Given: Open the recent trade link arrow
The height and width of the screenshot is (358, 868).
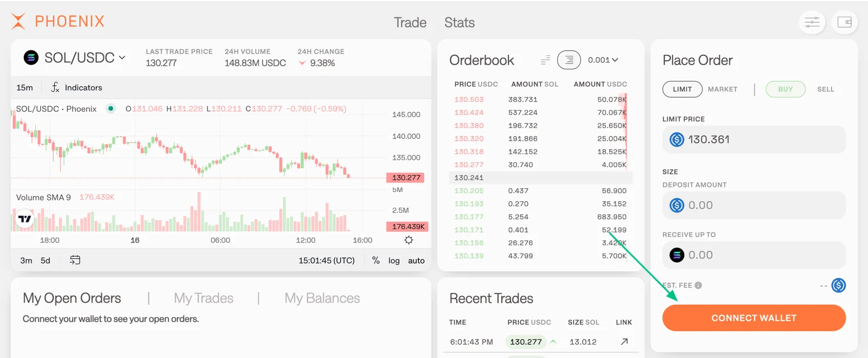Looking at the screenshot, I should tap(624, 342).
